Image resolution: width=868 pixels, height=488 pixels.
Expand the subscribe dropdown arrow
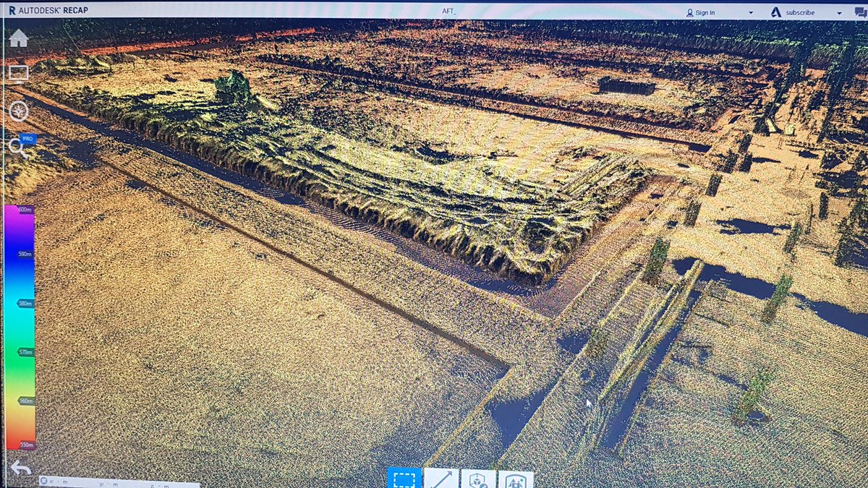(839, 13)
